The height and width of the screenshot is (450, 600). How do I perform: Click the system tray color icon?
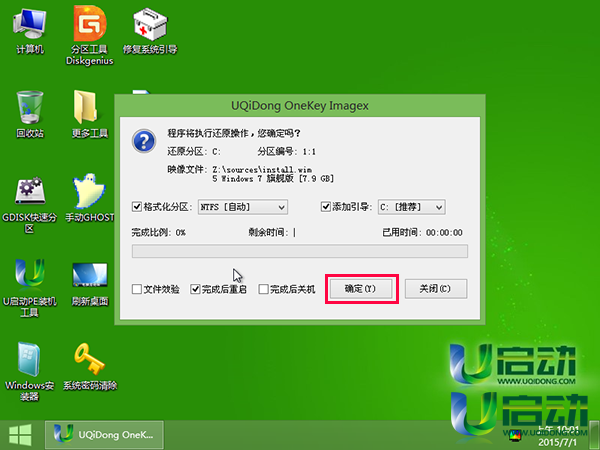[x=515, y=435]
